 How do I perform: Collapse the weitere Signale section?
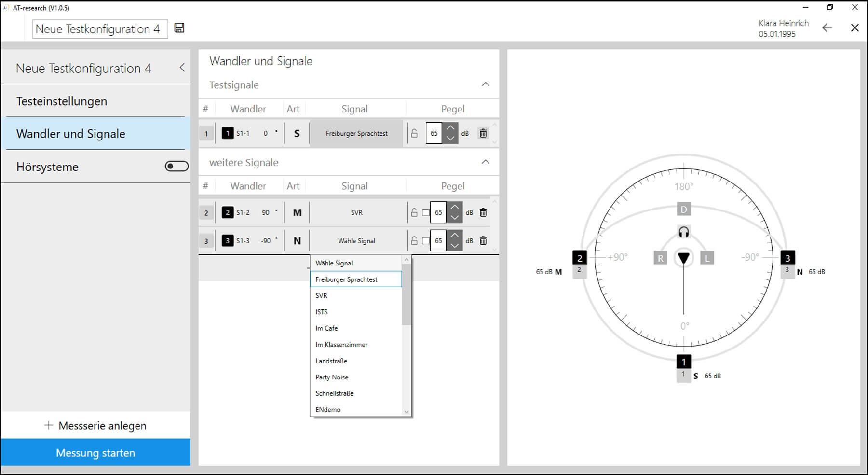click(485, 162)
